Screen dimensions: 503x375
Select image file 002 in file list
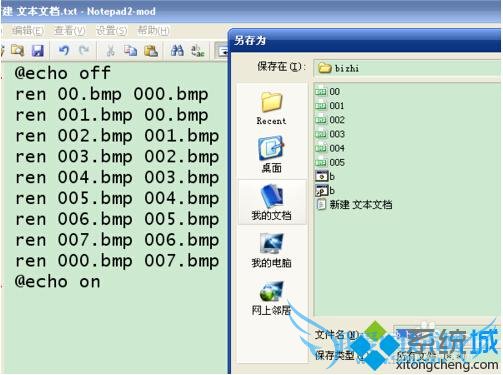330,120
